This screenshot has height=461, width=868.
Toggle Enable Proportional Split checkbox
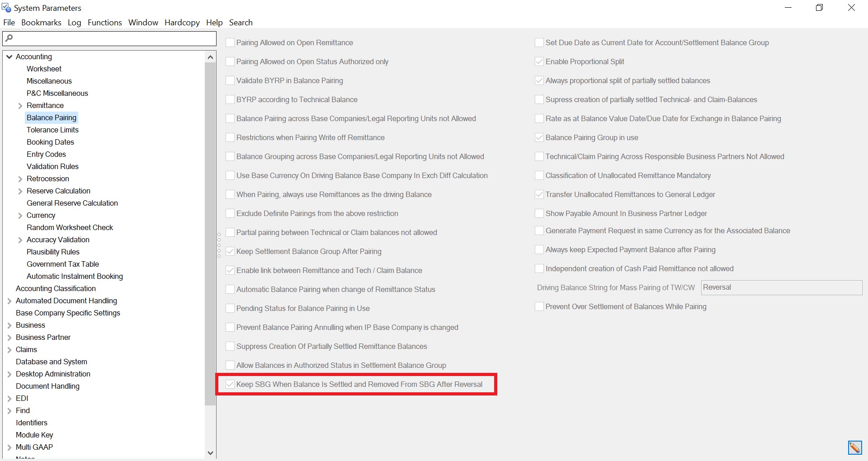tap(539, 61)
